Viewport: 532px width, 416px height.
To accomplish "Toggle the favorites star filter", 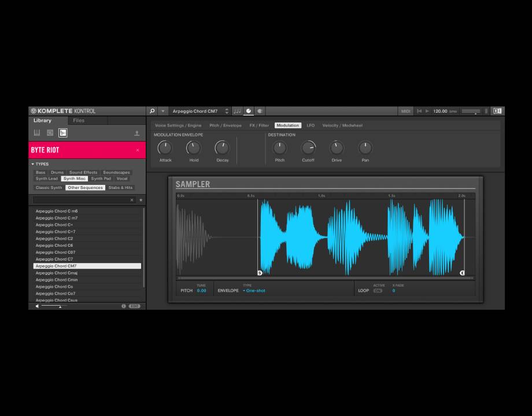I will 141,200.
